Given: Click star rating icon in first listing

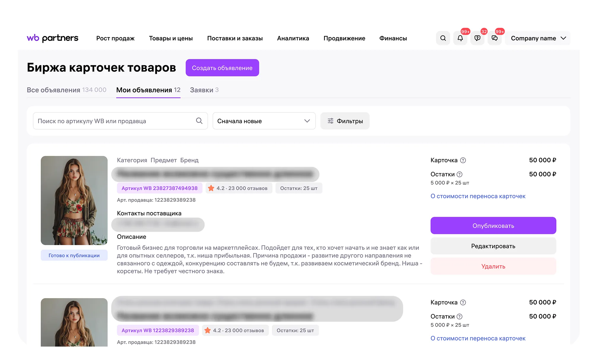Looking at the screenshot, I should pos(211,188).
